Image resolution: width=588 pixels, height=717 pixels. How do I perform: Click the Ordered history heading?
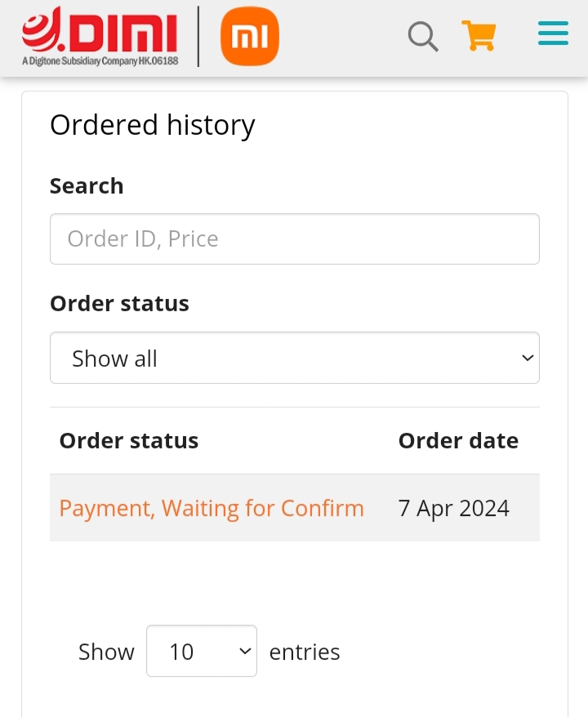click(152, 125)
